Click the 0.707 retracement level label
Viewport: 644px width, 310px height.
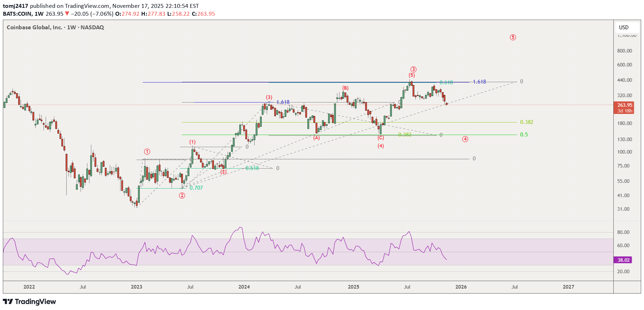point(196,188)
